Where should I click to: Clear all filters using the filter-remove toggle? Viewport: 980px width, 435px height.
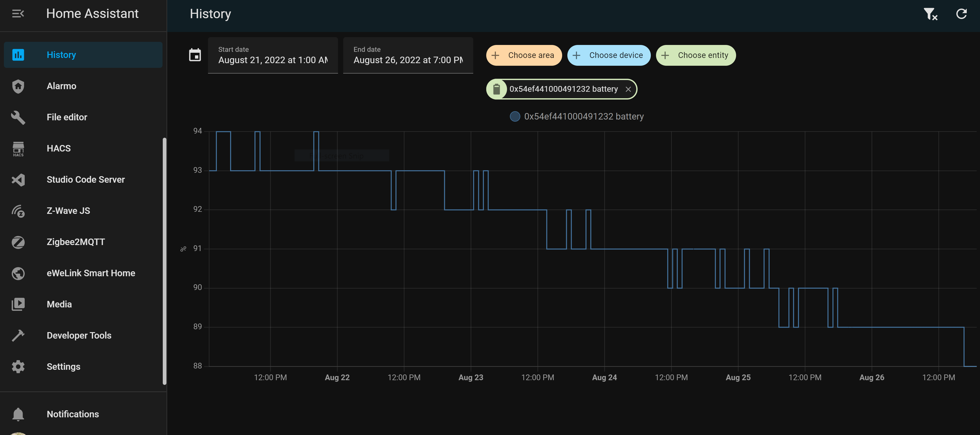click(x=931, y=14)
